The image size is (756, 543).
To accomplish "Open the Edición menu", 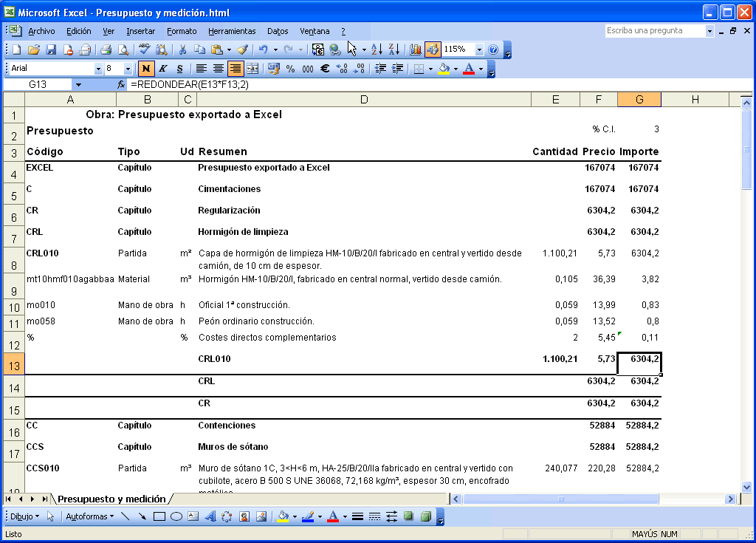I will (78, 31).
